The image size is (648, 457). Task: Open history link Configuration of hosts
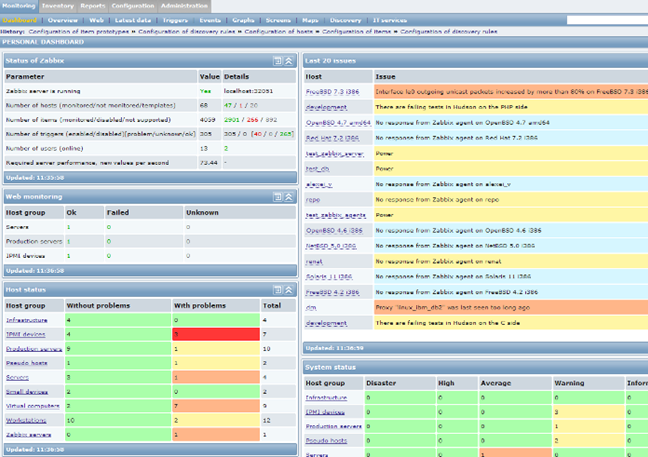pyautogui.click(x=279, y=31)
